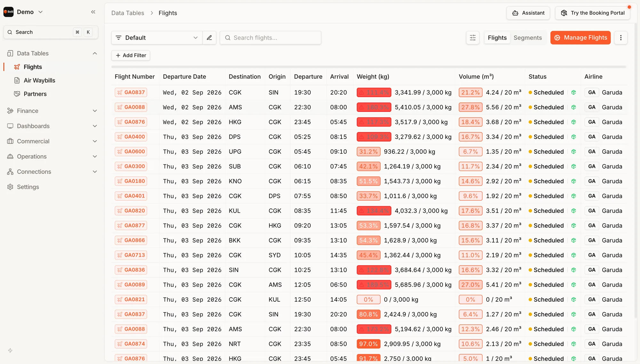
Task: Click the Add Filter button
Action: pyautogui.click(x=131, y=55)
